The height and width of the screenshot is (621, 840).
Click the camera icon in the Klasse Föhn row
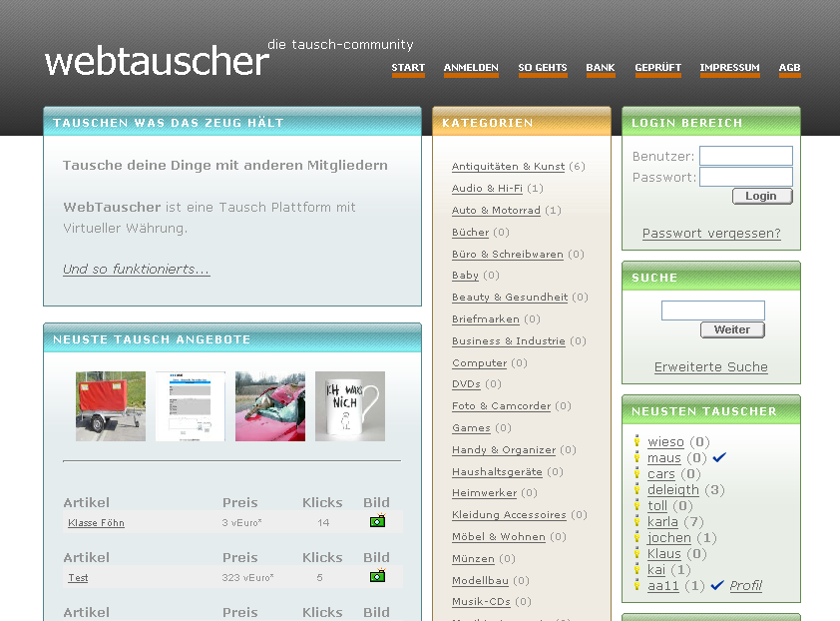377,521
